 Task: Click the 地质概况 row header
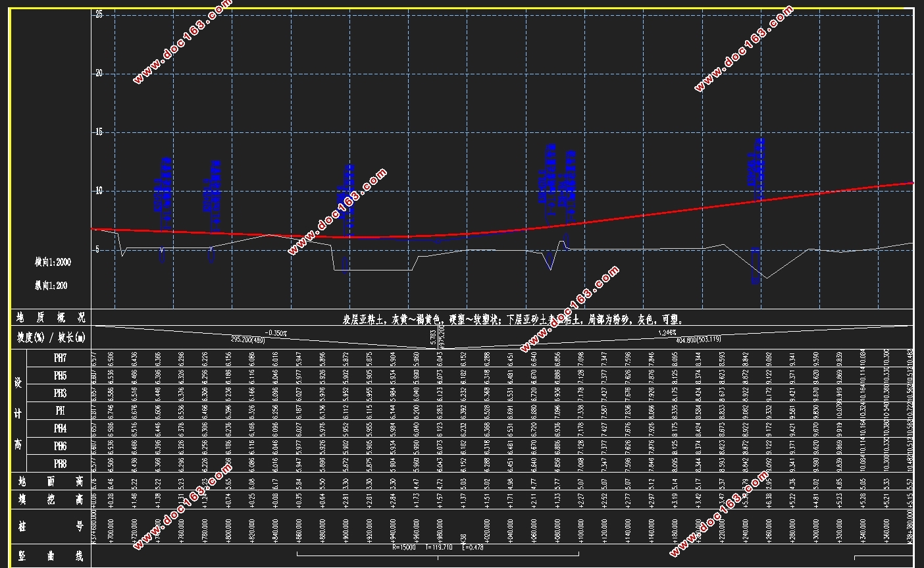click(51, 318)
